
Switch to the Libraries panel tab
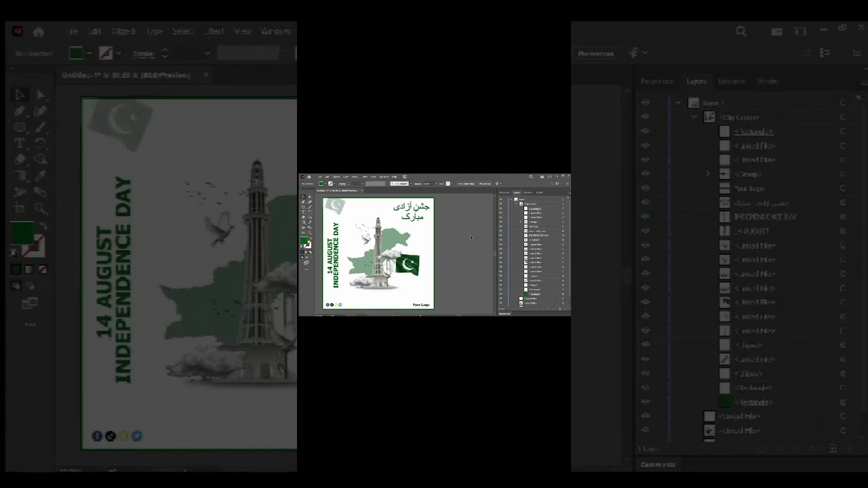732,81
